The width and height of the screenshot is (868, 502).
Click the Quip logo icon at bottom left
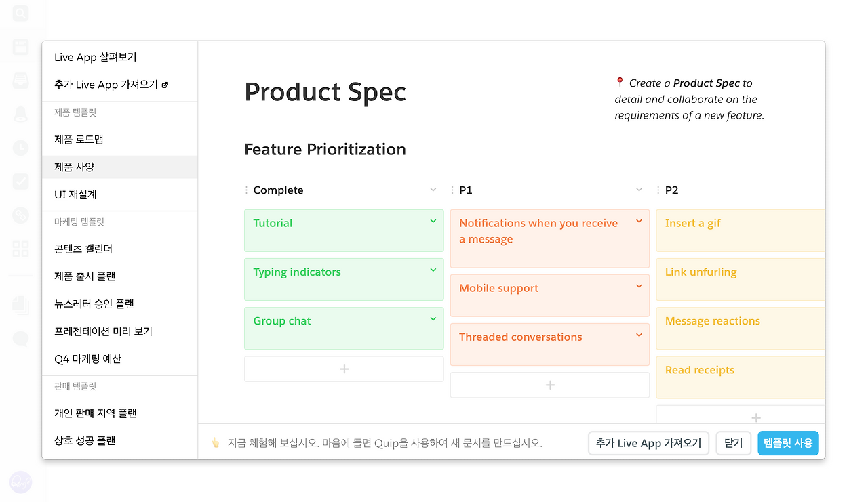pos(20,482)
